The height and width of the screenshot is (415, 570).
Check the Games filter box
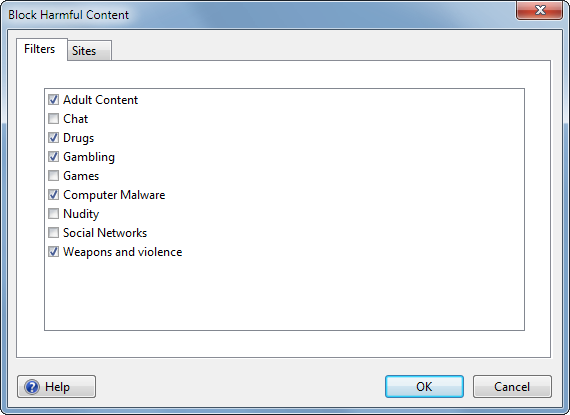(x=53, y=176)
